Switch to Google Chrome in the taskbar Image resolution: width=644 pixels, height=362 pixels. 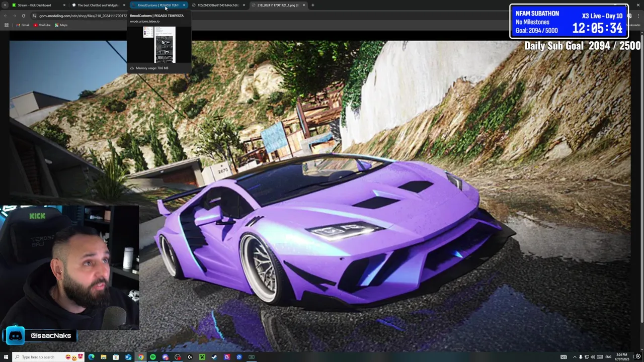pos(140,357)
